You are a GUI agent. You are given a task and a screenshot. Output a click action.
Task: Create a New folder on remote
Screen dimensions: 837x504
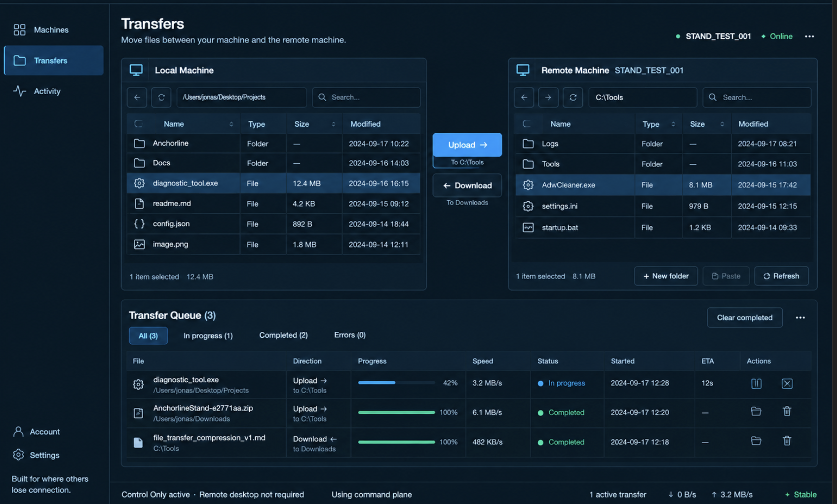[666, 276]
